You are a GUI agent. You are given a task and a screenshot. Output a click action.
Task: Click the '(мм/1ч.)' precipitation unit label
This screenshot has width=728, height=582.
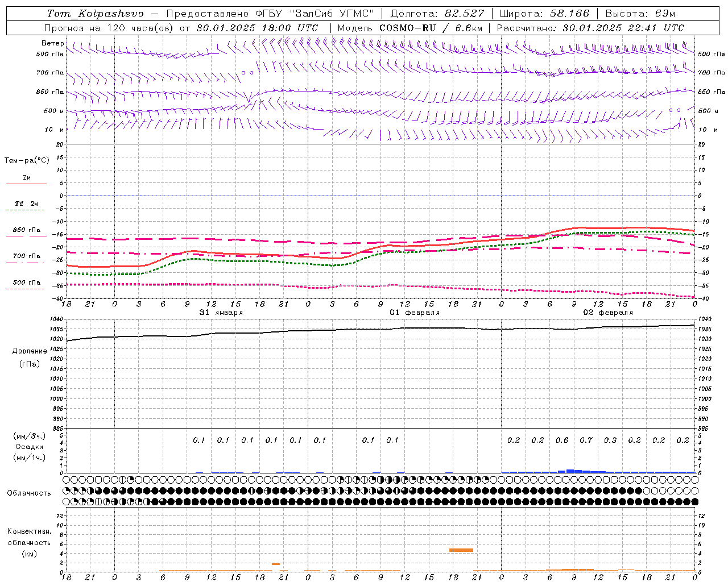pos(30,458)
